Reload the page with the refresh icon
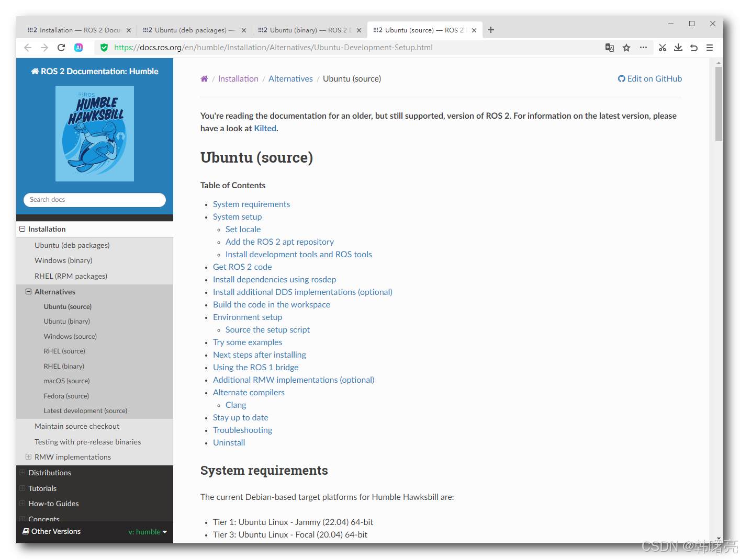The width and height of the screenshot is (740, 560). (61, 48)
